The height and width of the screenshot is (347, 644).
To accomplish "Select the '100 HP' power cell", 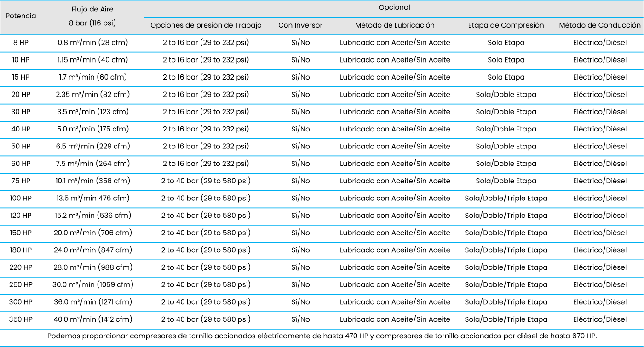I will (x=21, y=198).
